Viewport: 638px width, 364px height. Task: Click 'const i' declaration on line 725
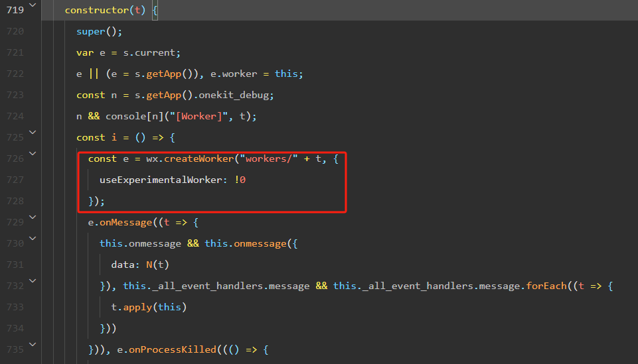96,138
